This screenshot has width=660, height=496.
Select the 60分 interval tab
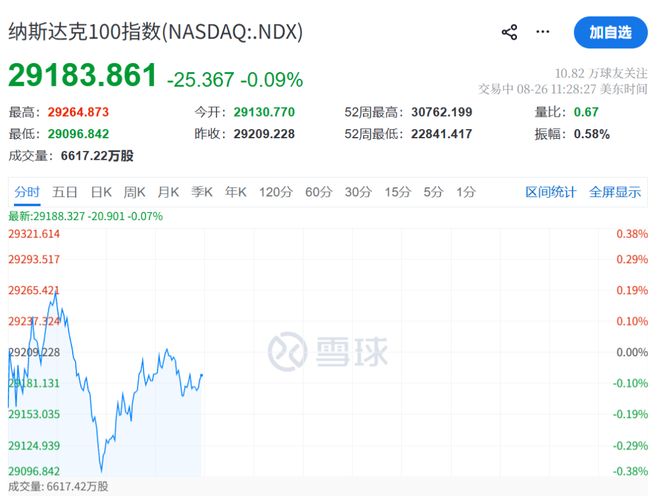pos(319,192)
